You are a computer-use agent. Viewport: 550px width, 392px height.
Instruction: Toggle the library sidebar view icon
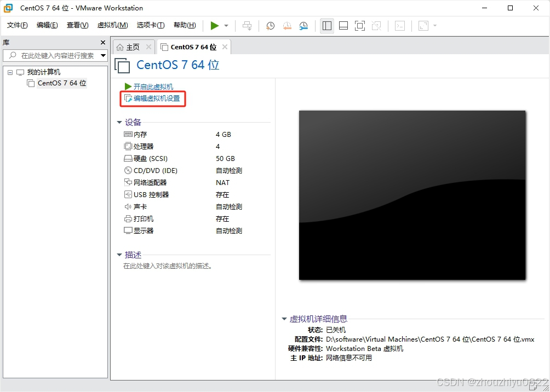click(x=327, y=26)
